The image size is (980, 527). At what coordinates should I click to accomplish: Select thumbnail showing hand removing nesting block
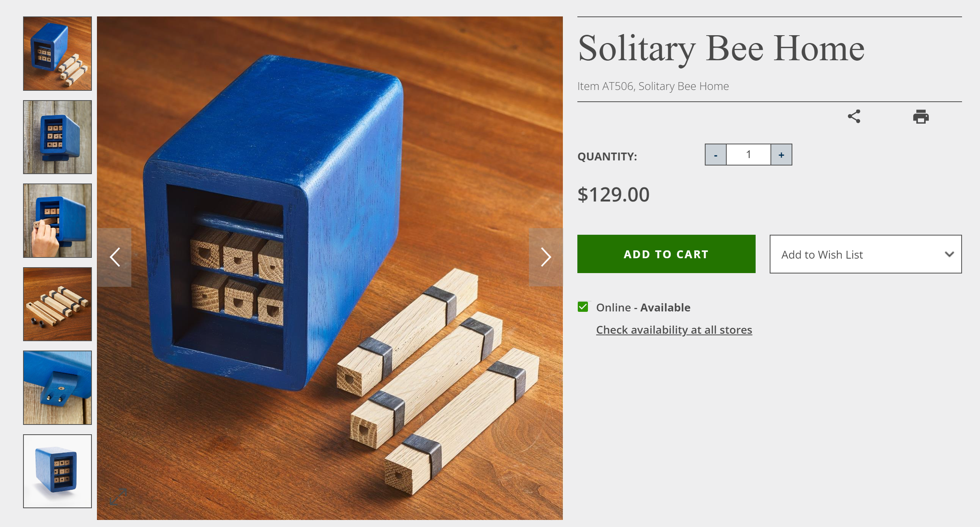click(57, 221)
